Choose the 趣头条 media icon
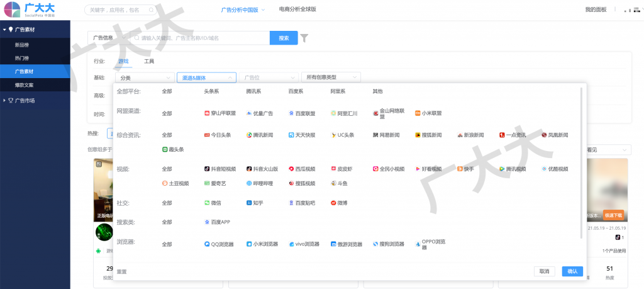The height and width of the screenshot is (289, 644). (165, 149)
